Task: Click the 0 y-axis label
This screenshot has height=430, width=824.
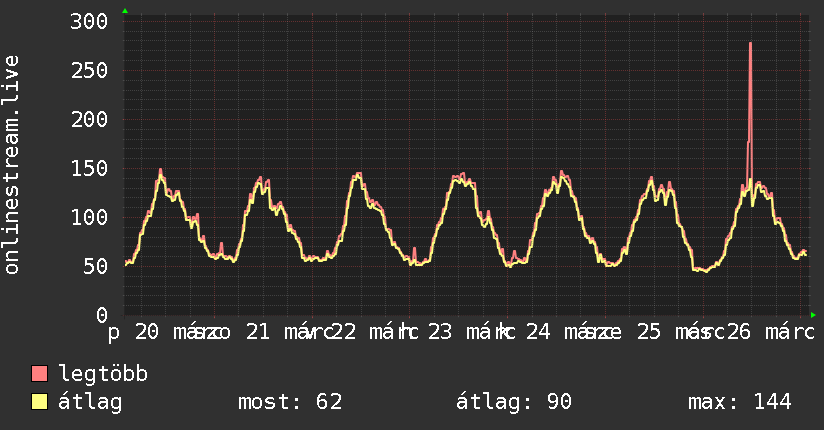Action: [102, 315]
